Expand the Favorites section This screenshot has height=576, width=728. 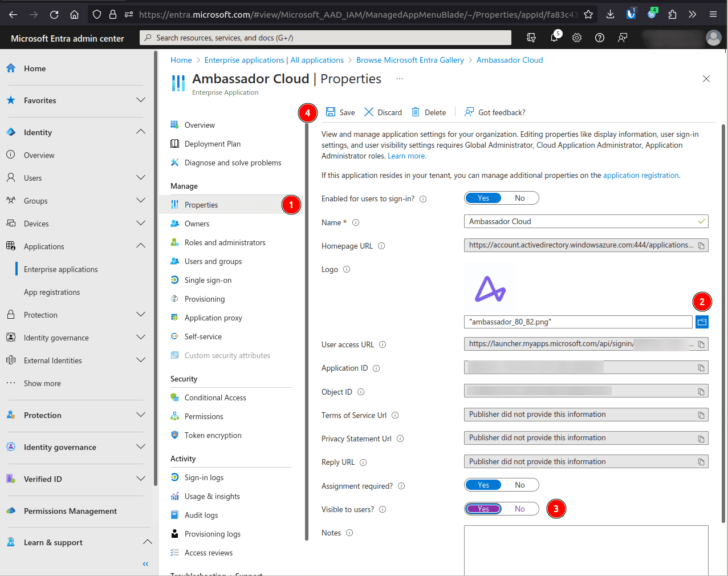point(141,100)
